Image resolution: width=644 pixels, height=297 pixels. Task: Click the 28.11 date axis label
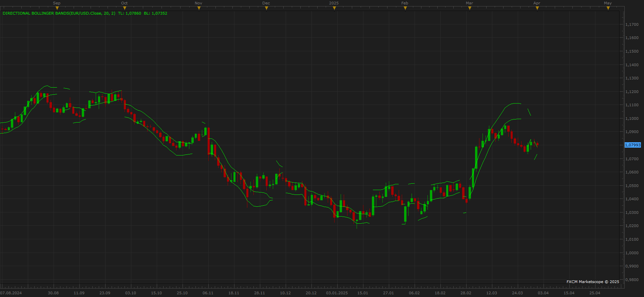260,293
